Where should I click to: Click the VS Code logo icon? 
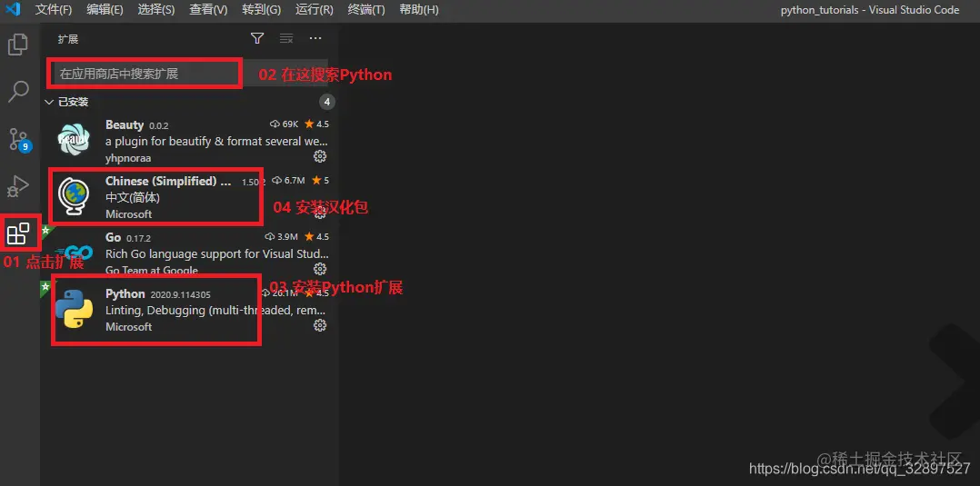click(13, 9)
